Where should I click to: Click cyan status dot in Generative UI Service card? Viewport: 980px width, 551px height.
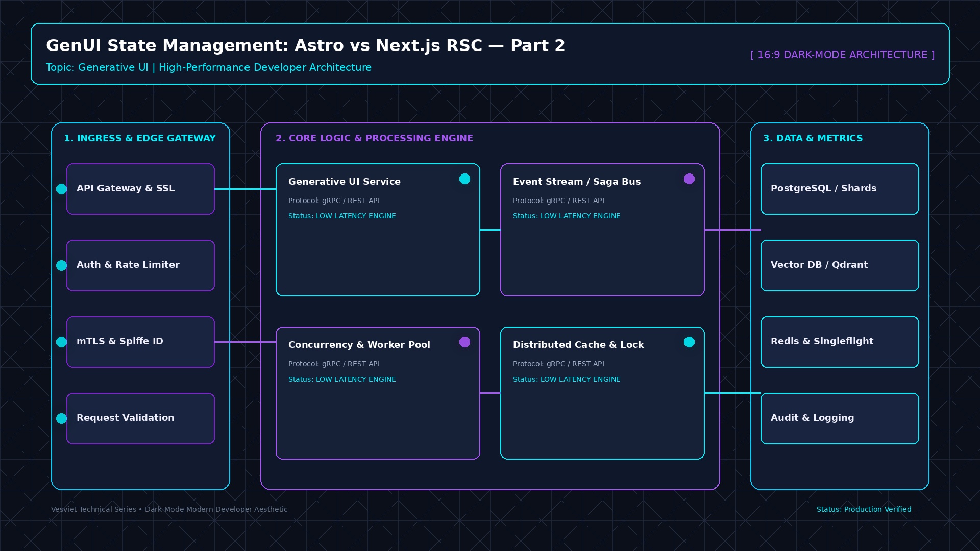coord(464,179)
